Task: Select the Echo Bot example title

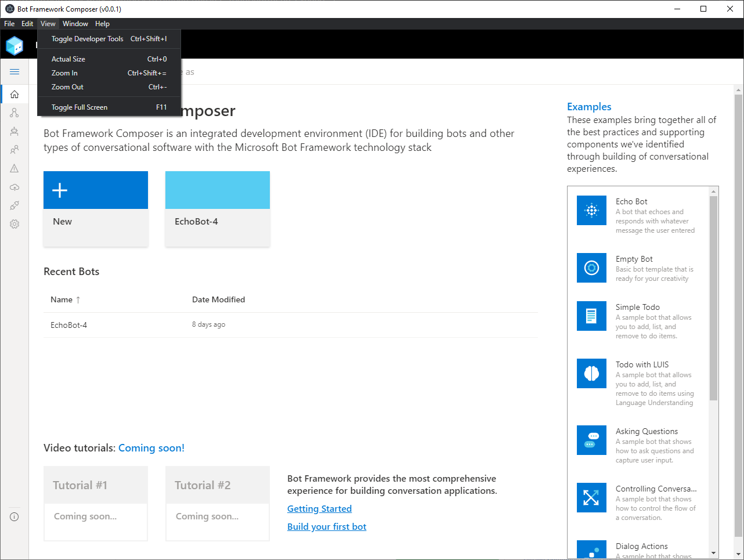Action: (x=631, y=201)
